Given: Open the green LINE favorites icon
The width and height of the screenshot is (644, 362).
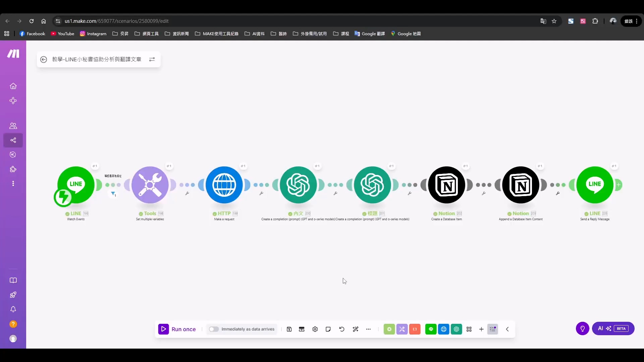Looking at the screenshot, I should [x=431, y=329].
